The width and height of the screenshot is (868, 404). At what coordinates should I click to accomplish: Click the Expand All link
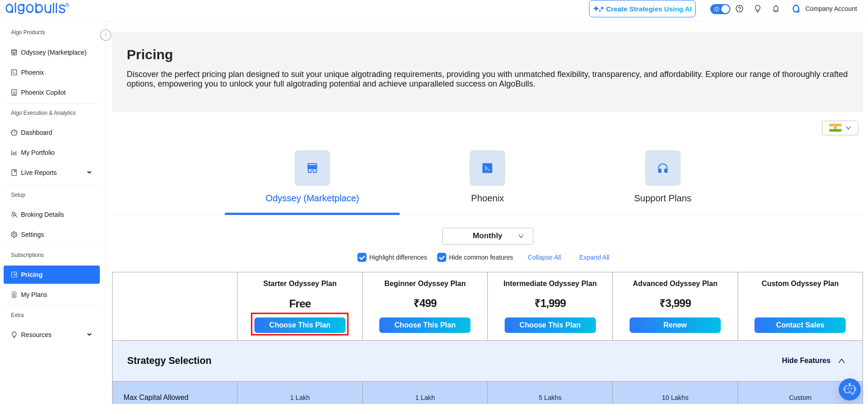(x=594, y=257)
